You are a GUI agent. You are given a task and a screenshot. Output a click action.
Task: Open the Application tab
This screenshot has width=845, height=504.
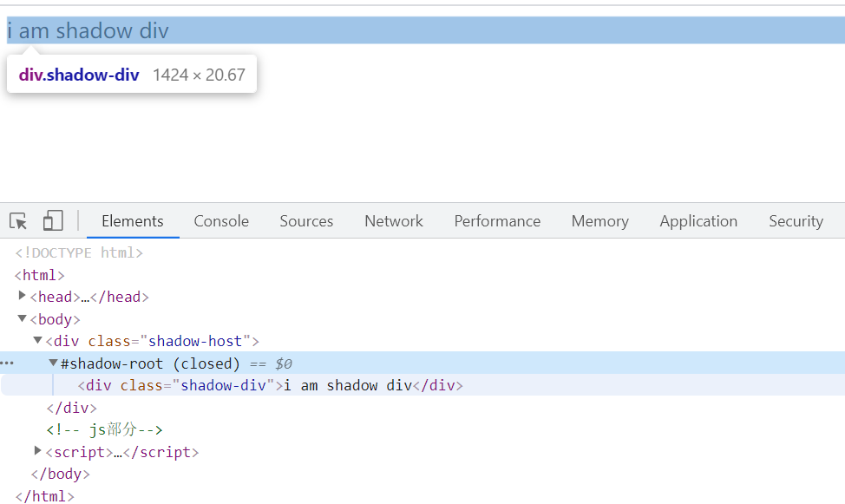699,221
